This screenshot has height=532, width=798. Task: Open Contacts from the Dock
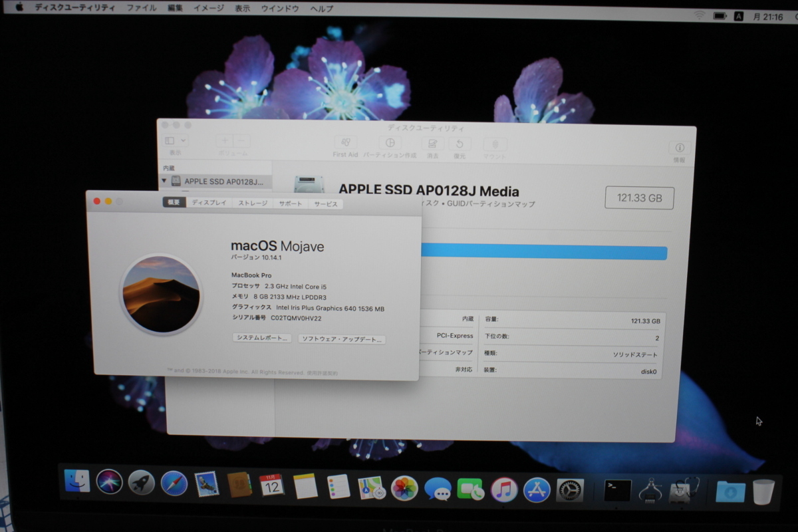pos(239,485)
